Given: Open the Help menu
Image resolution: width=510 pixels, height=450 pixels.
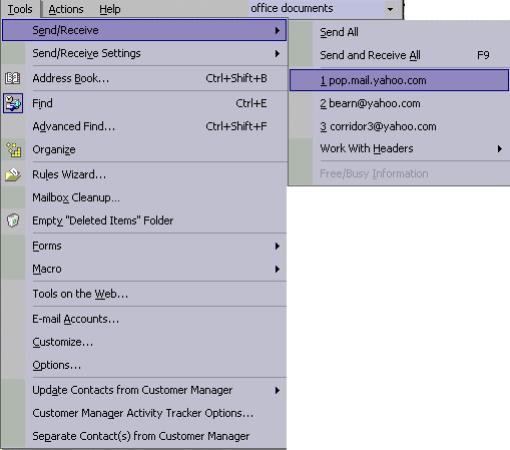Looking at the screenshot, I should pyautogui.click(x=110, y=9).
